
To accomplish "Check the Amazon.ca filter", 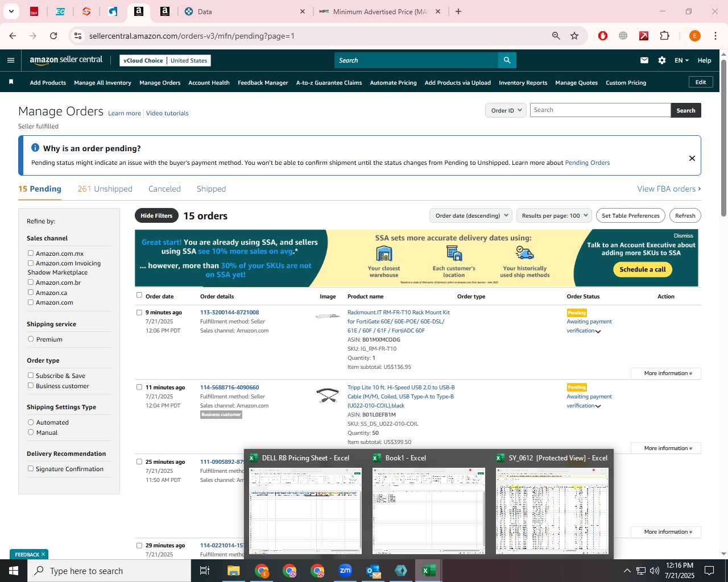I will (x=31, y=292).
